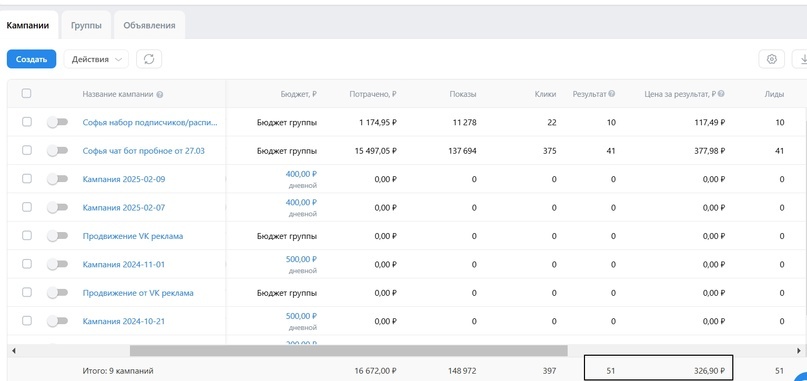This screenshot has height=381, width=807.
Task: Sort by Результат column header
Action: click(589, 94)
